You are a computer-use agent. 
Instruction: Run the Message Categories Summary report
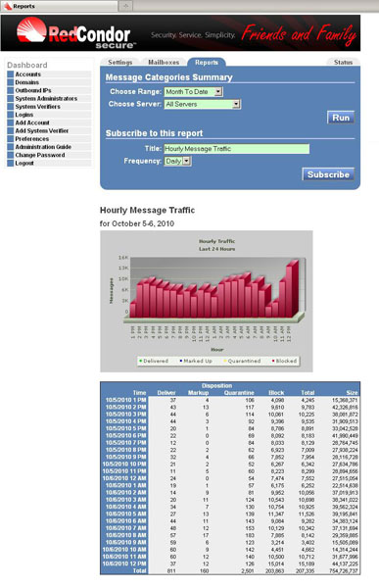[x=341, y=118]
